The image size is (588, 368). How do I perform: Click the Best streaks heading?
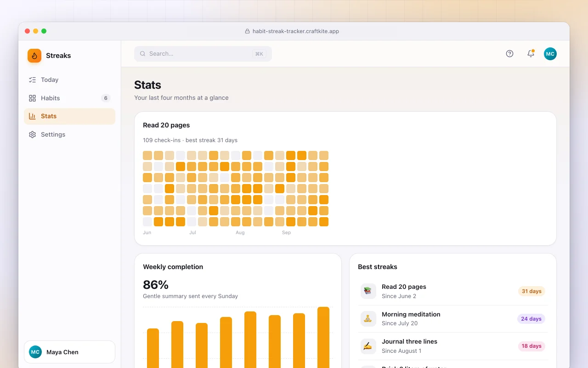[378, 267]
